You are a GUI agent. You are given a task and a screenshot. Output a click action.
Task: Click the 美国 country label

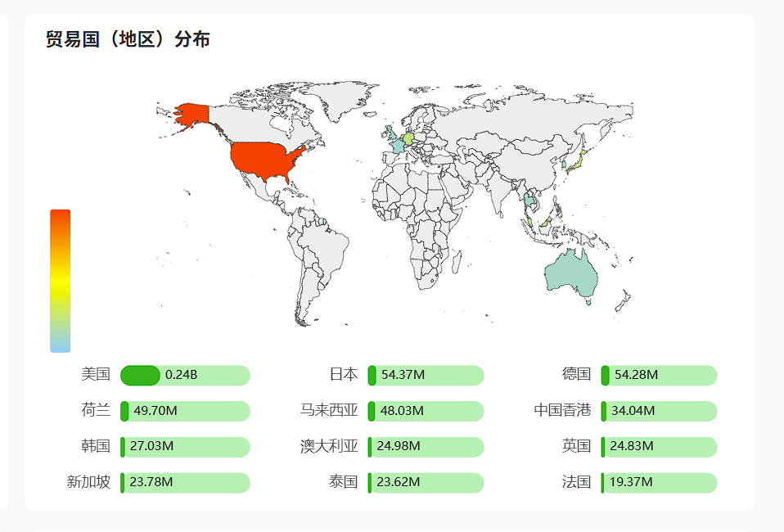pyautogui.click(x=96, y=375)
